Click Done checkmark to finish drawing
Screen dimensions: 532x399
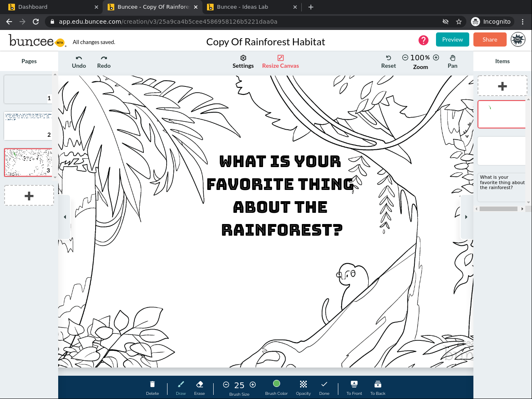point(324,384)
